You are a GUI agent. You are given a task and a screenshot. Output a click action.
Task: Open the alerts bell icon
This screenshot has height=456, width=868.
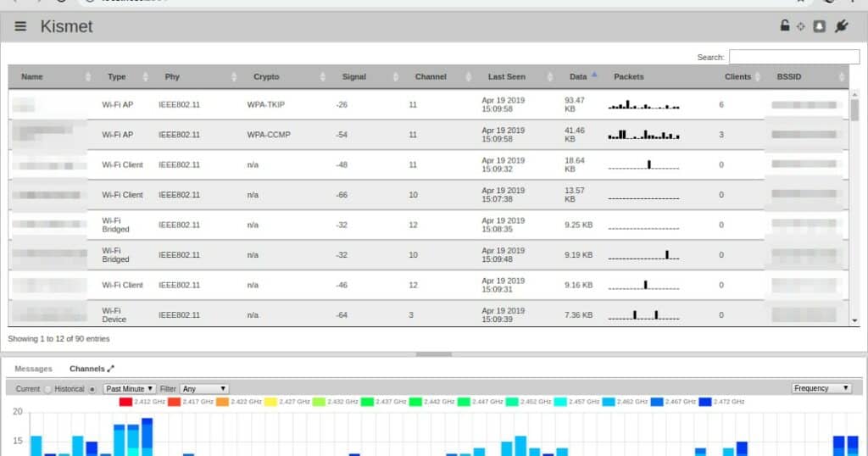[820, 26]
